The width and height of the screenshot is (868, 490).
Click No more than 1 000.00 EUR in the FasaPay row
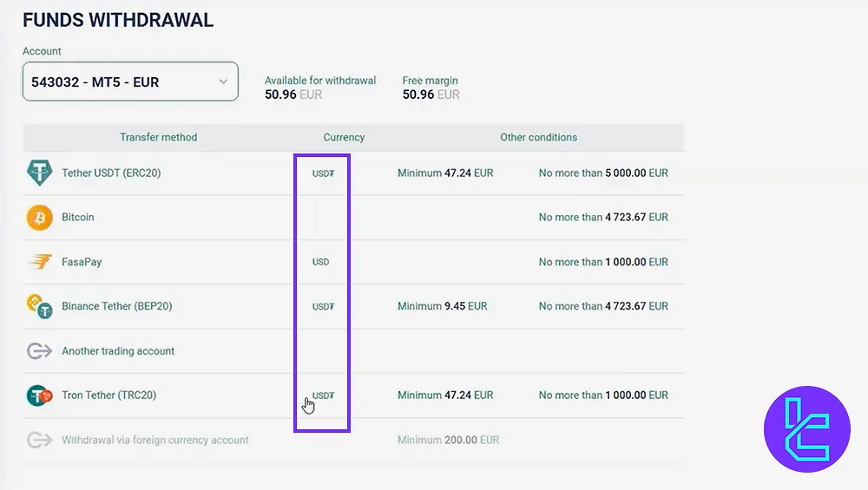click(x=603, y=262)
